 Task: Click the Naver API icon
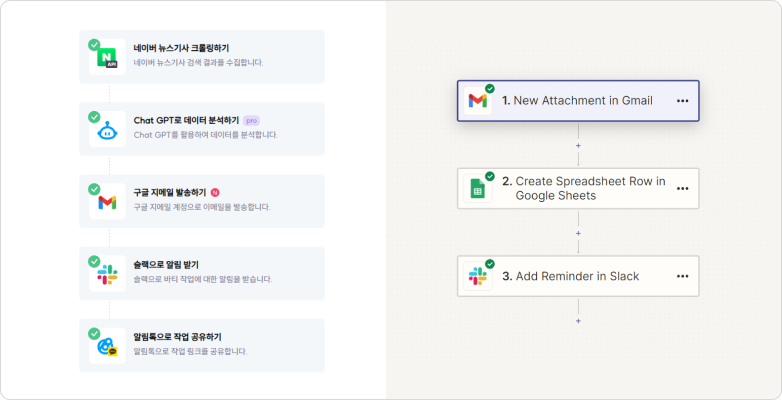[107, 57]
